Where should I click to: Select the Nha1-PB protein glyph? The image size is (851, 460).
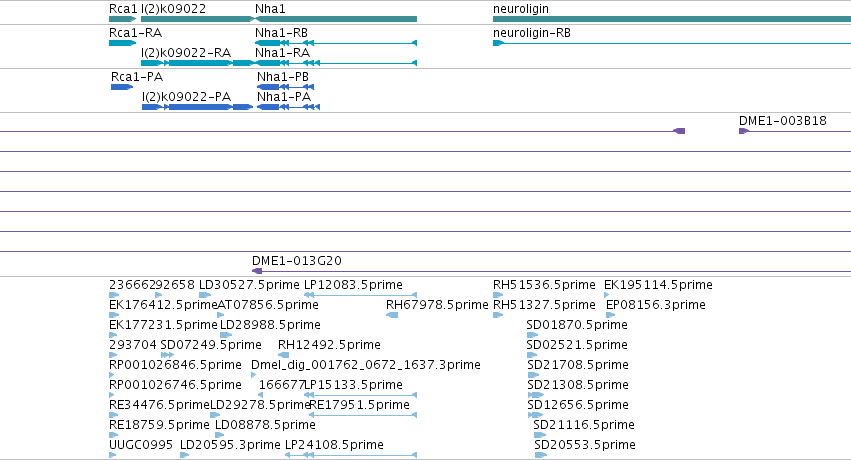tap(285, 87)
